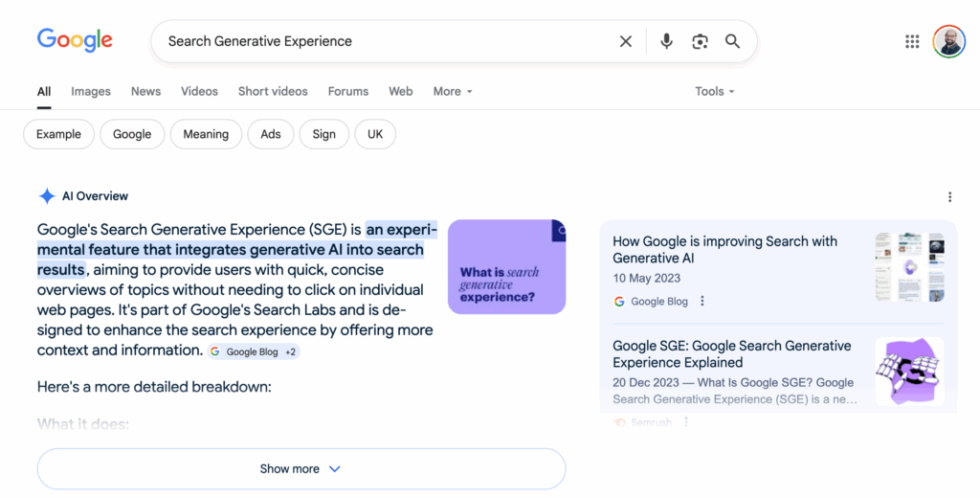Viewport: 980px width, 498px height.
Task: Click the purple Semrush article thumbnail
Action: (910, 372)
